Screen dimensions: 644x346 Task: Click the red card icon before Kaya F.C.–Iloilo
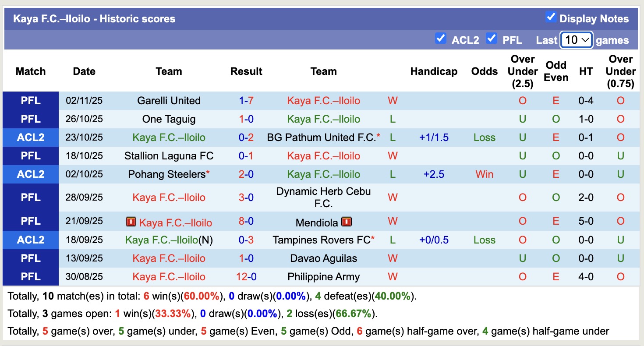[x=131, y=222]
